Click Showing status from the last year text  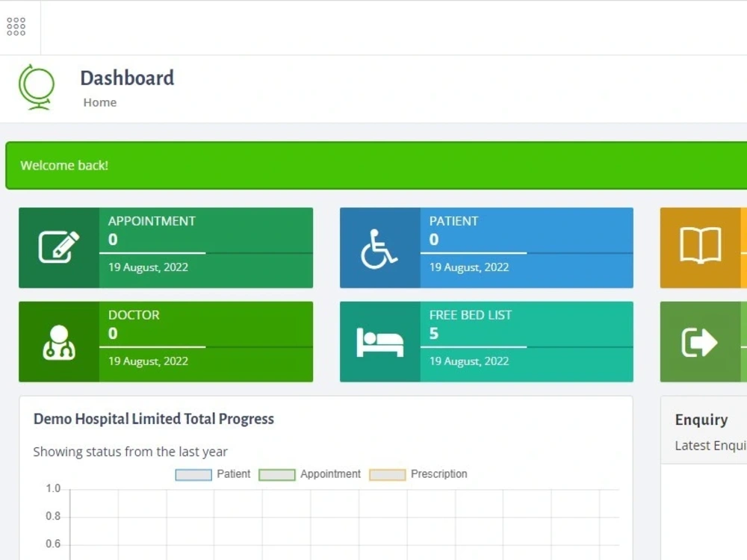tap(130, 452)
